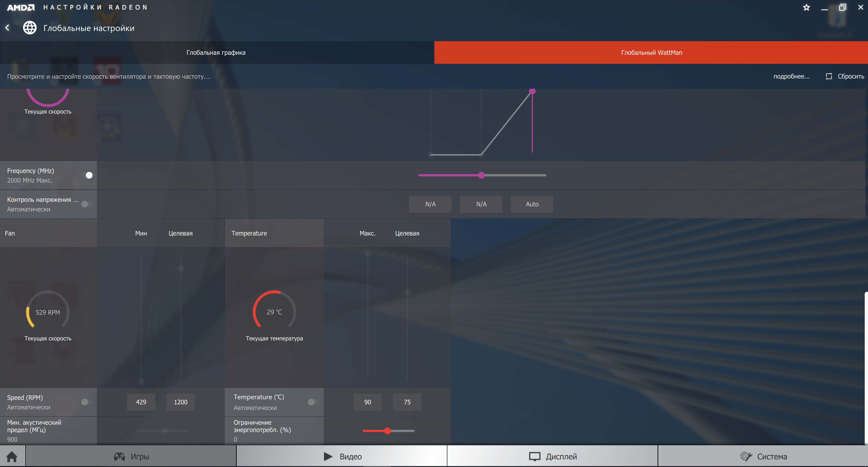Image resolution: width=868 pixels, height=467 pixels.
Task: Click the gear-wrench icon in Система
Action: pyautogui.click(x=746, y=457)
